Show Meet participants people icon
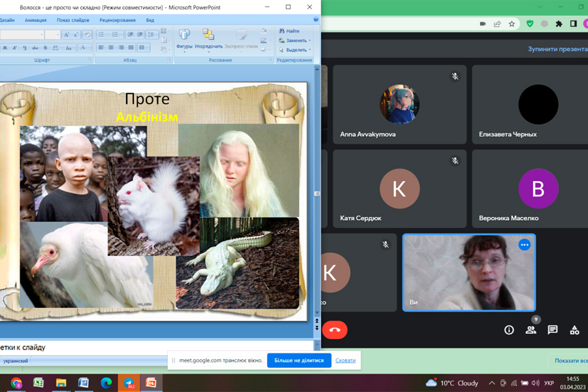Screen dimensions: 588x392 point(531,330)
